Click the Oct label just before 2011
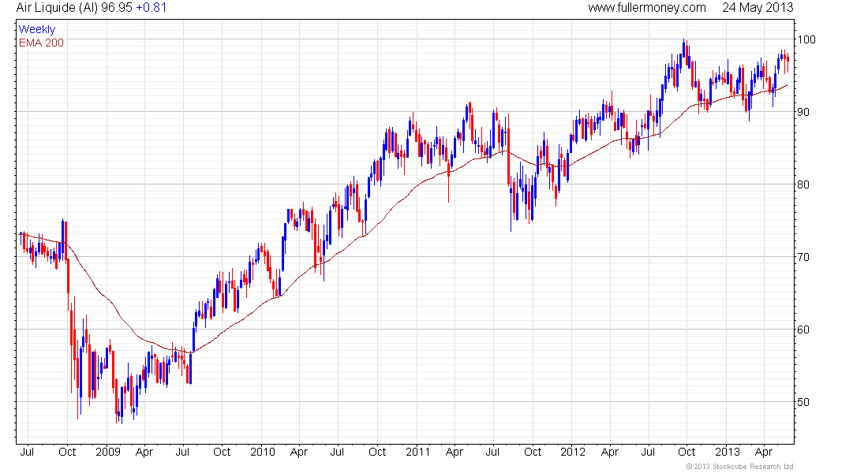The width and height of the screenshot is (868, 473). 377,452
